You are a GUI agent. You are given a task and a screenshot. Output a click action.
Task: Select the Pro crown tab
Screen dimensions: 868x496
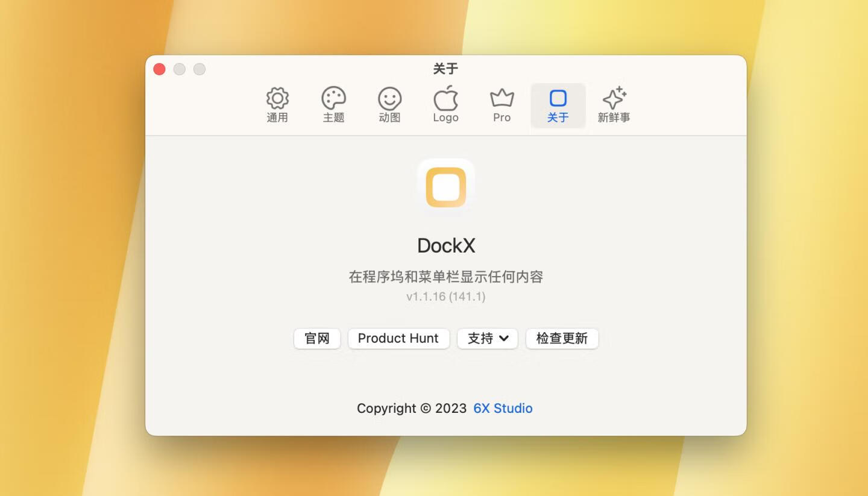click(x=502, y=105)
